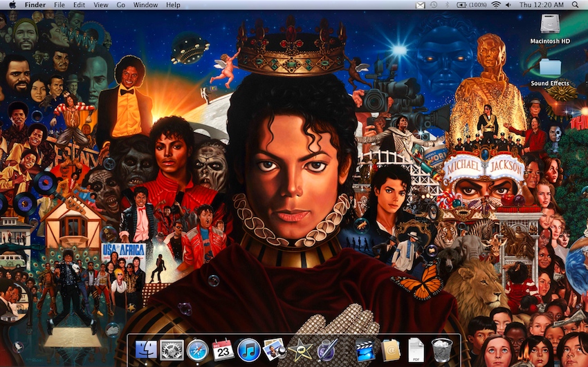Screen dimensions: 588x367
Task: Launch System Preferences from the Dock
Action: (172, 350)
